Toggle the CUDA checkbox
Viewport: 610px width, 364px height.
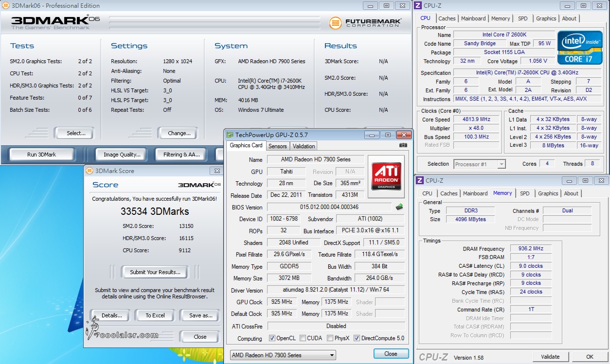(303, 338)
